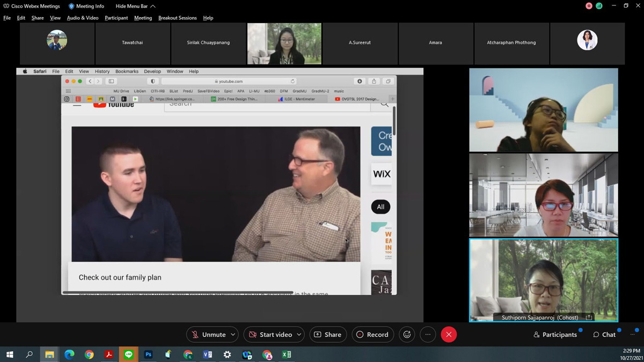Image resolution: width=644 pixels, height=362 pixels.
Task: Open the Chat panel
Action: click(604, 335)
